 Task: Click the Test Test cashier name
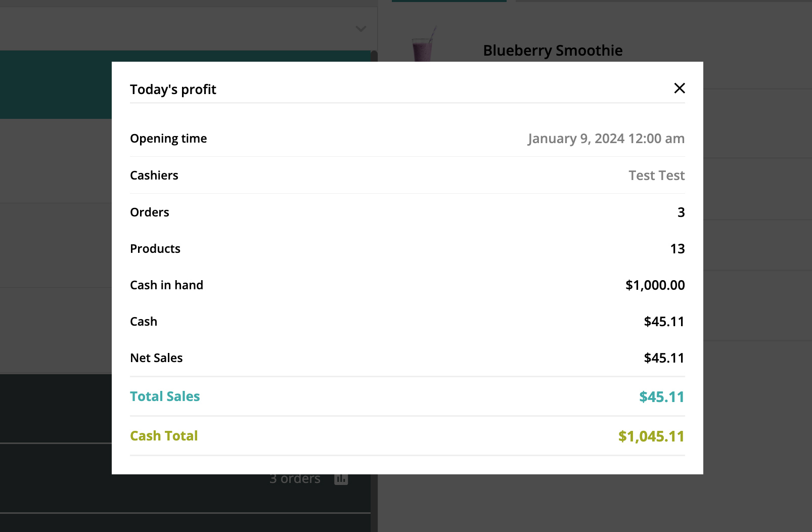pos(656,175)
